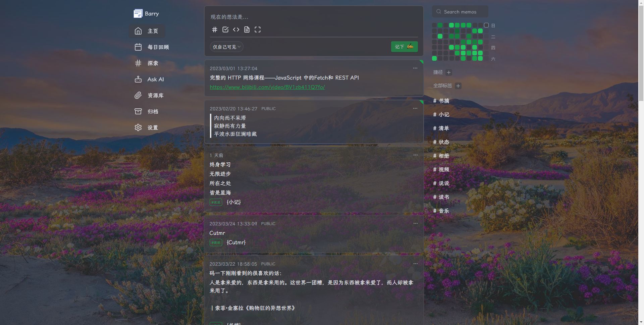Insert a tag using the # editor icon

215,30
